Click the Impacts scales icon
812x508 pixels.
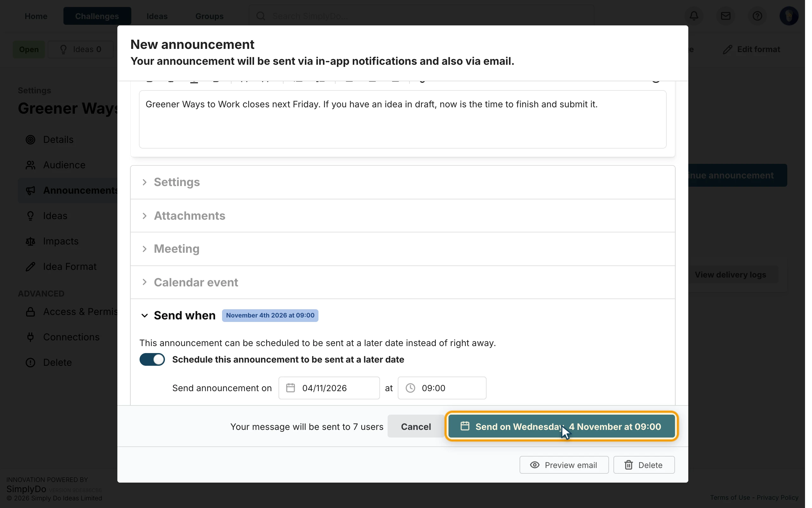(x=30, y=241)
